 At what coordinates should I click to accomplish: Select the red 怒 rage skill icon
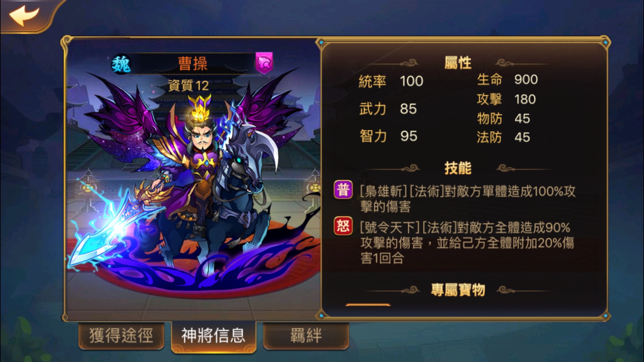pyautogui.click(x=343, y=226)
